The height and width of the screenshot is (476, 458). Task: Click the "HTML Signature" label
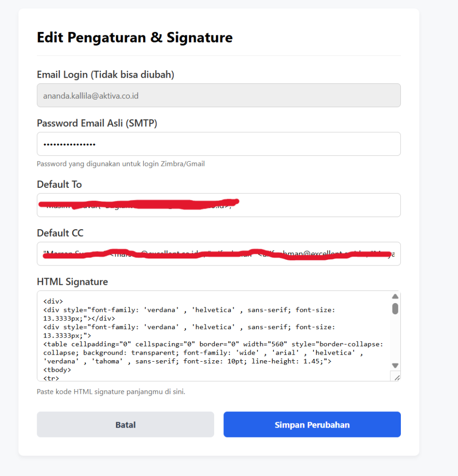click(72, 282)
